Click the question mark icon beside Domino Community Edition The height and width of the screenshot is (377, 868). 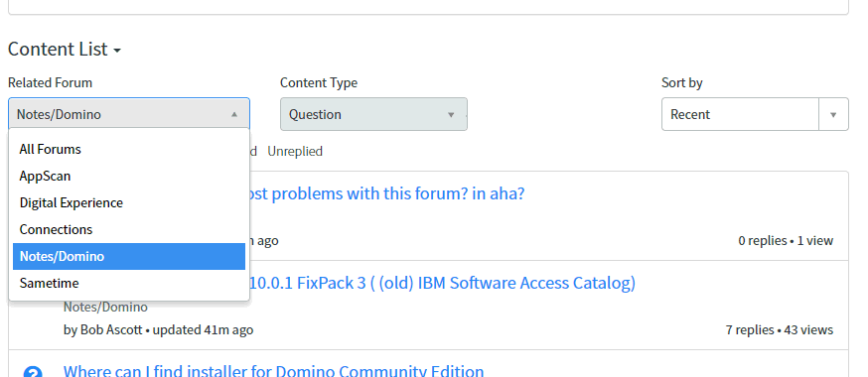[x=33, y=372]
